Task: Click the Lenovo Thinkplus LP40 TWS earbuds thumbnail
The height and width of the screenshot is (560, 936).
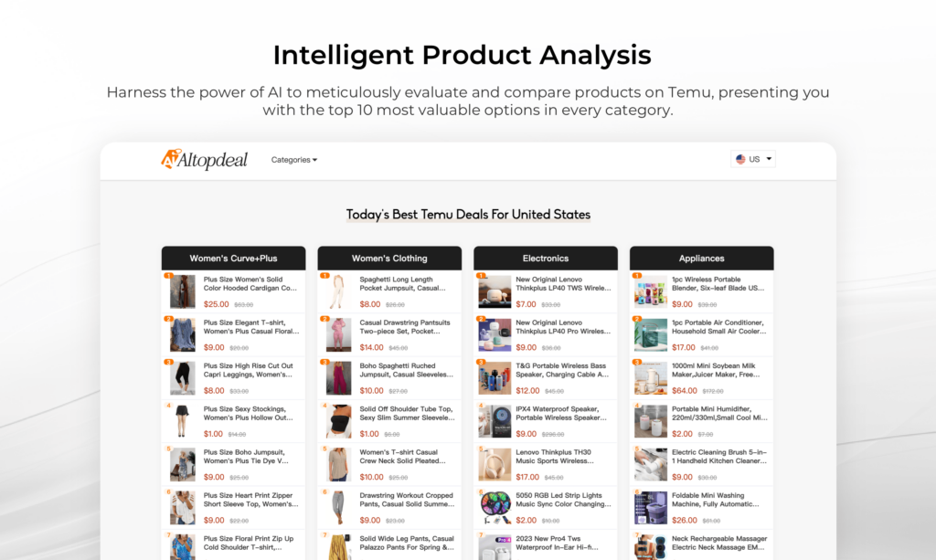Action: tap(495, 291)
